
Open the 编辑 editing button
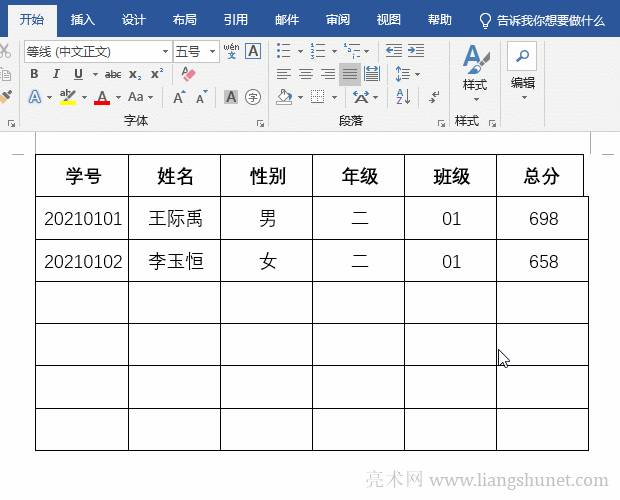coord(522,71)
